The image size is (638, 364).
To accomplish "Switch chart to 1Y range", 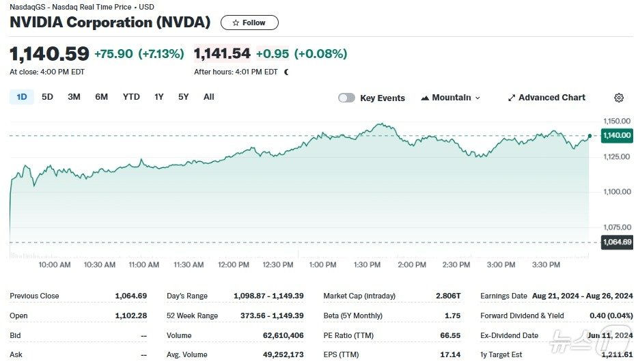I will tap(159, 97).
